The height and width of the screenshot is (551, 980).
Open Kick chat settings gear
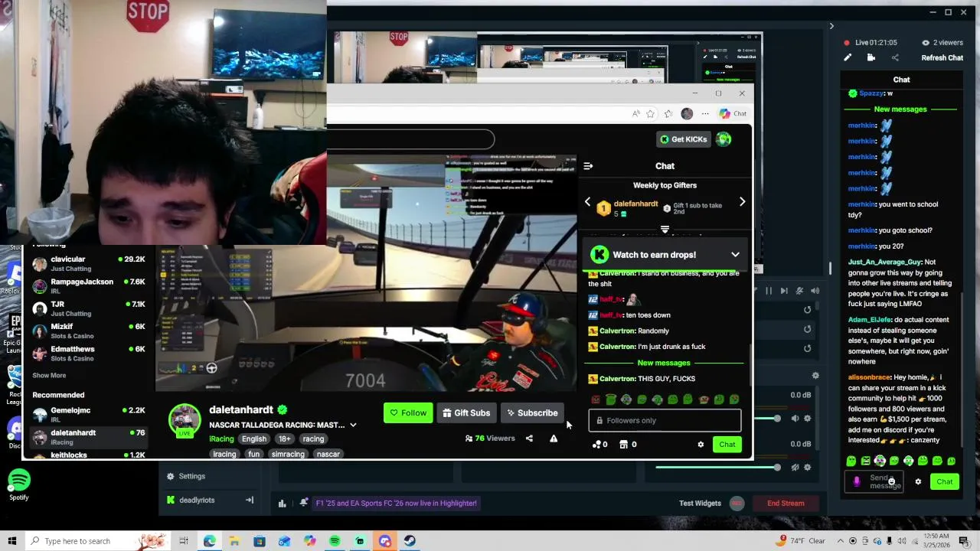tap(700, 445)
